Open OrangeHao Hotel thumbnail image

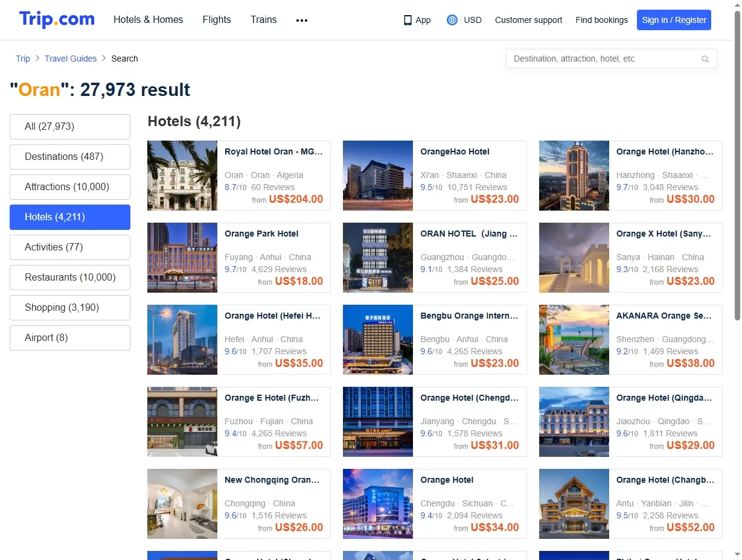[378, 176]
